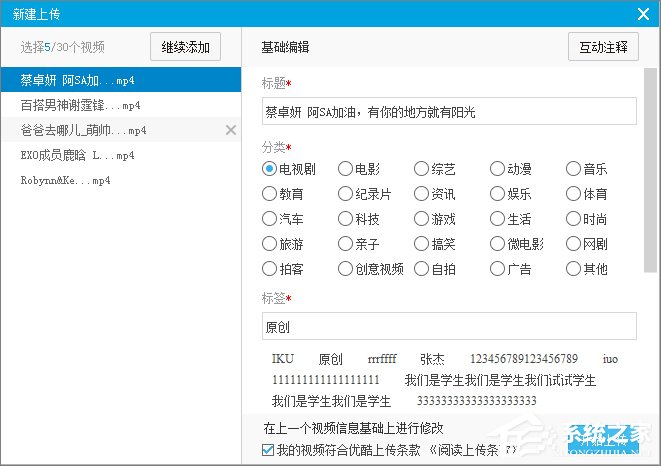Choose the 时尚 category radio button
The height and width of the screenshot is (466, 661).
point(573,219)
